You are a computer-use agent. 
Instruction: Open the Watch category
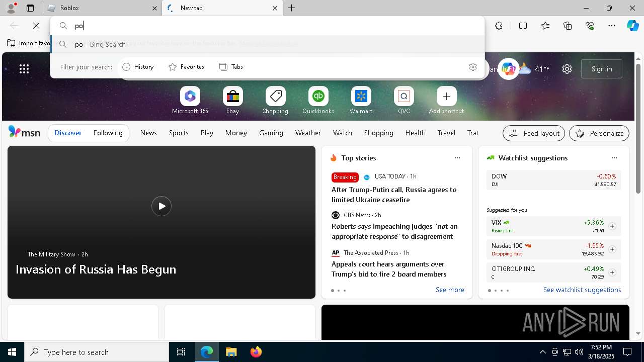(343, 133)
